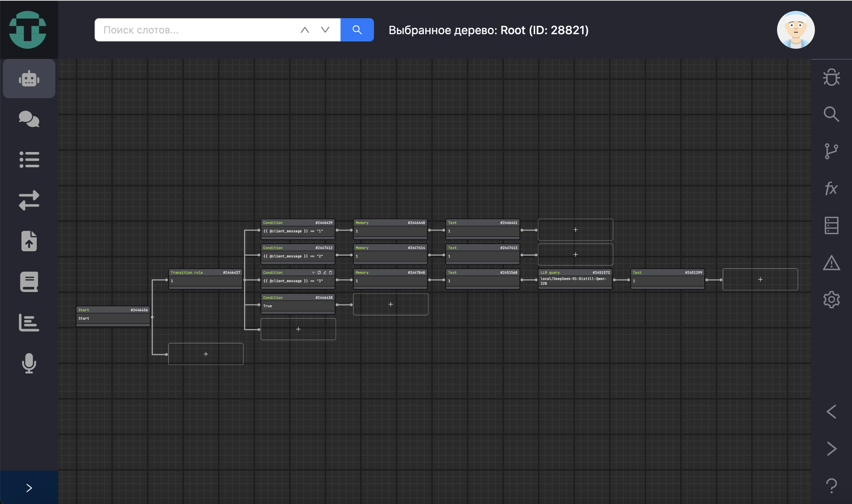The image size is (852, 504).
Task: Expand the left sidebar with bottom arrow
Action: pos(29,488)
